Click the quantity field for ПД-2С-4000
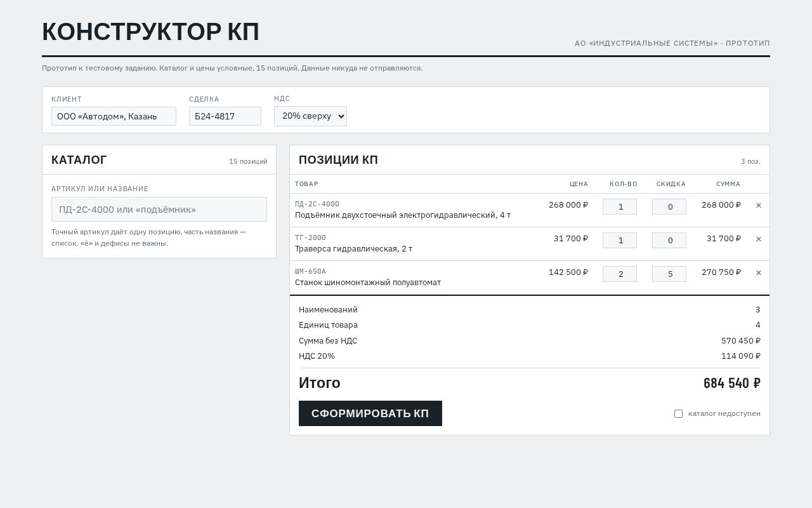The height and width of the screenshot is (508, 812). pos(620,206)
